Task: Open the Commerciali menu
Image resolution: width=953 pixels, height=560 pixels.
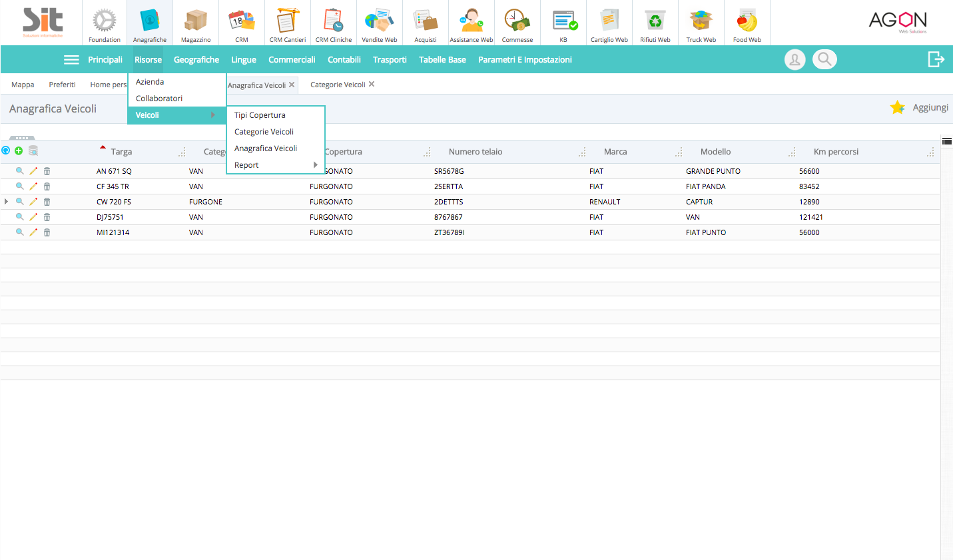Action: pyautogui.click(x=292, y=60)
